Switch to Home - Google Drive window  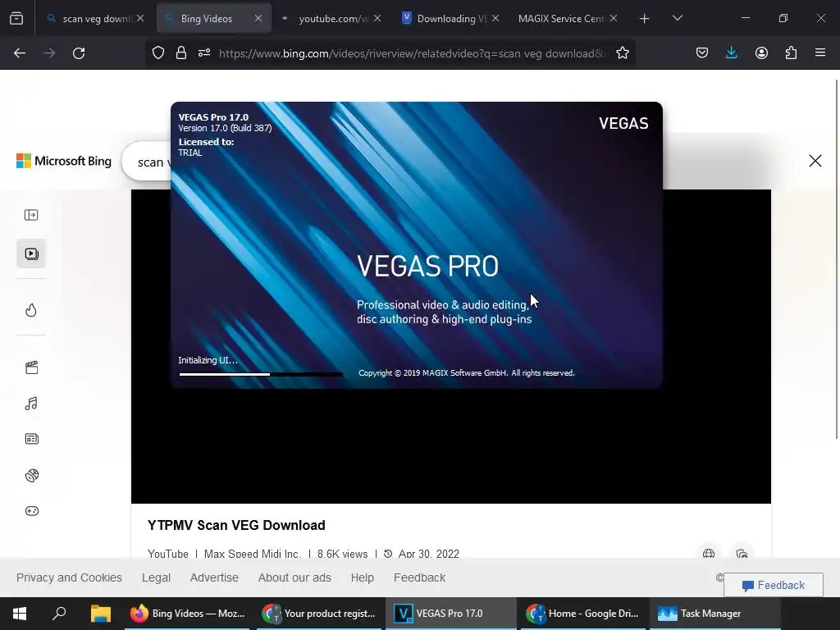(x=583, y=614)
